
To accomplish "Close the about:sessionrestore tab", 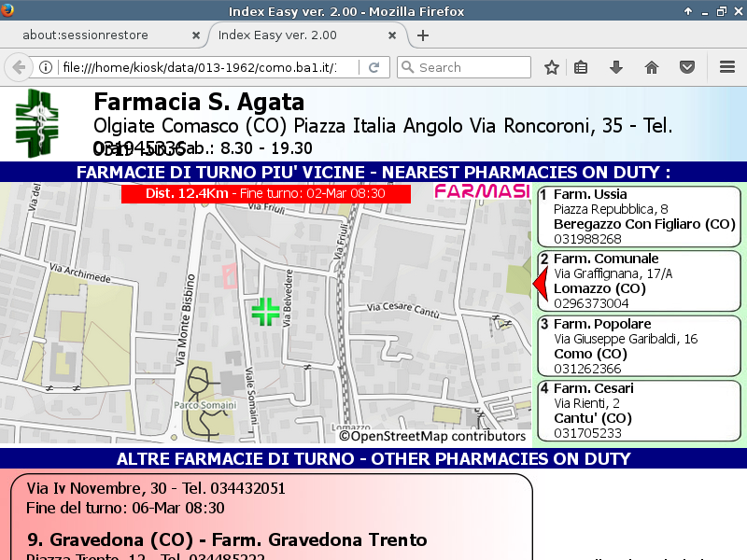I will (x=195, y=35).
